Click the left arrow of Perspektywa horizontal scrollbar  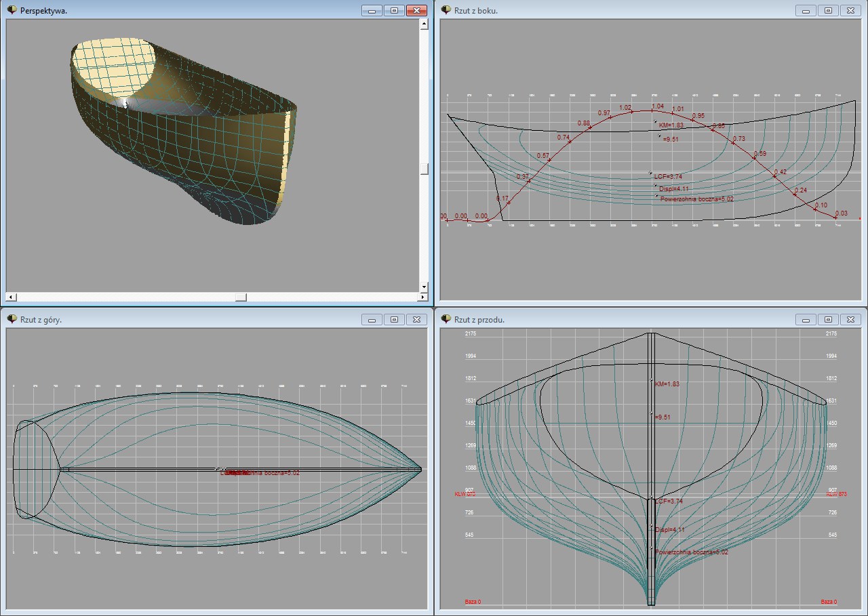click(11, 297)
